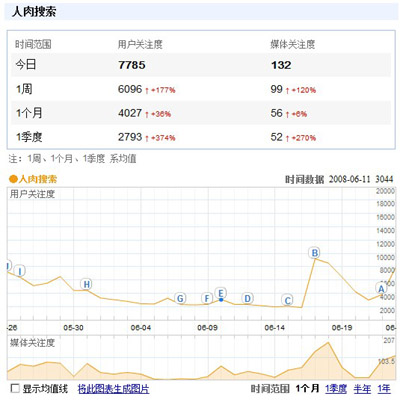Select marker E above the blue dot
400x402 pixels.
tap(220, 293)
